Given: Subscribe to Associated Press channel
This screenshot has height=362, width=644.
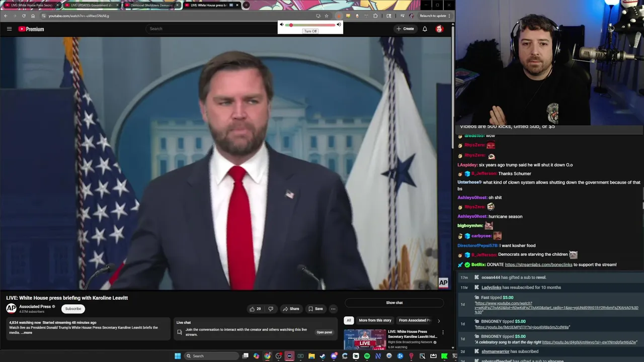Looking at the screenshot, I should coord(73,309).
